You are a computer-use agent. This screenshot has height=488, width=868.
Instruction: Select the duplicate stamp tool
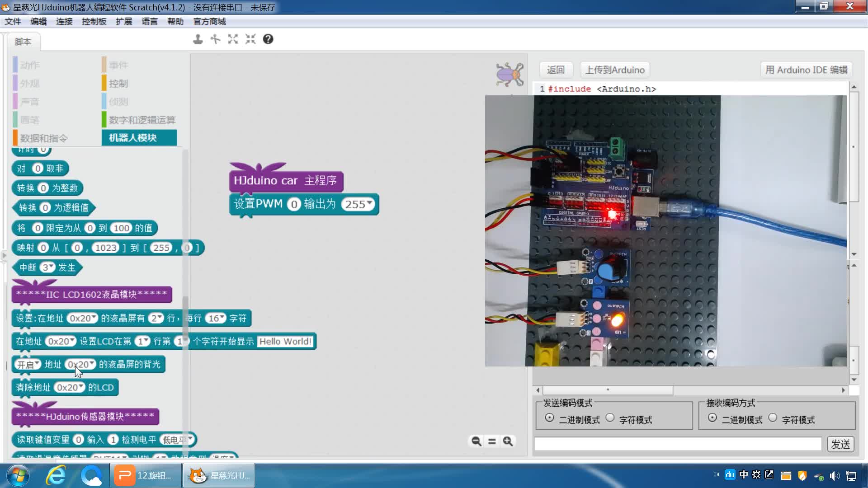pos(198,39)
